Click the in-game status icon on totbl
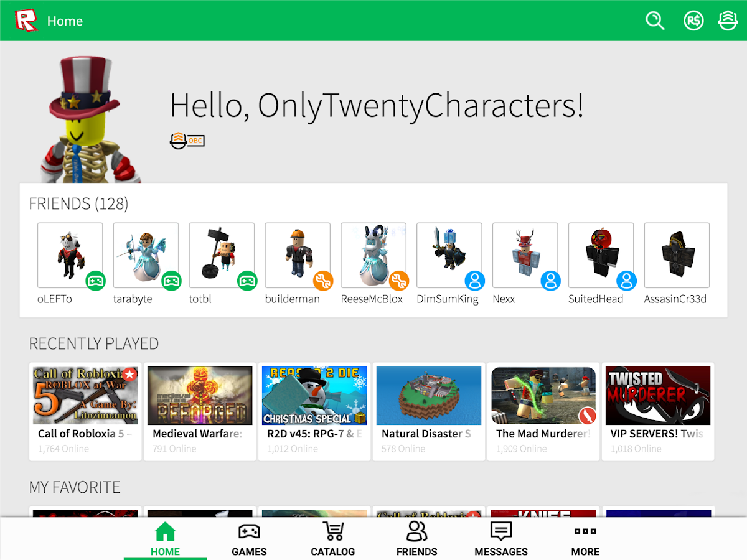 (x=247, y=281)
